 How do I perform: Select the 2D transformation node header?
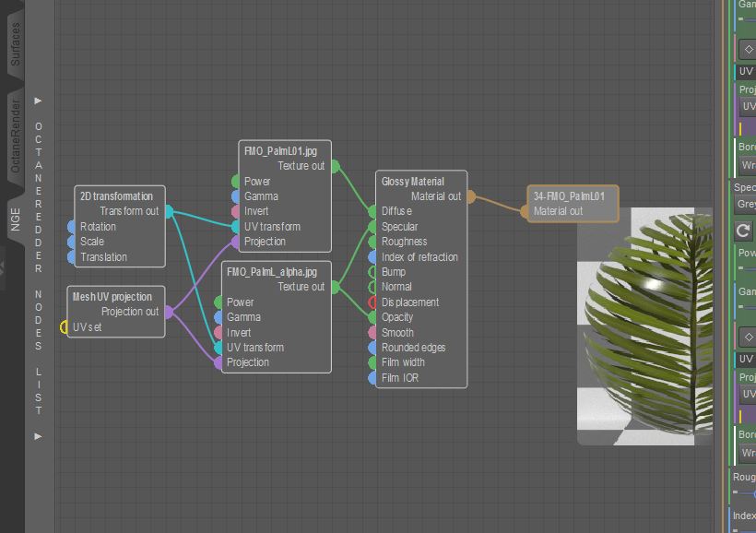click(x=117, y=196)
